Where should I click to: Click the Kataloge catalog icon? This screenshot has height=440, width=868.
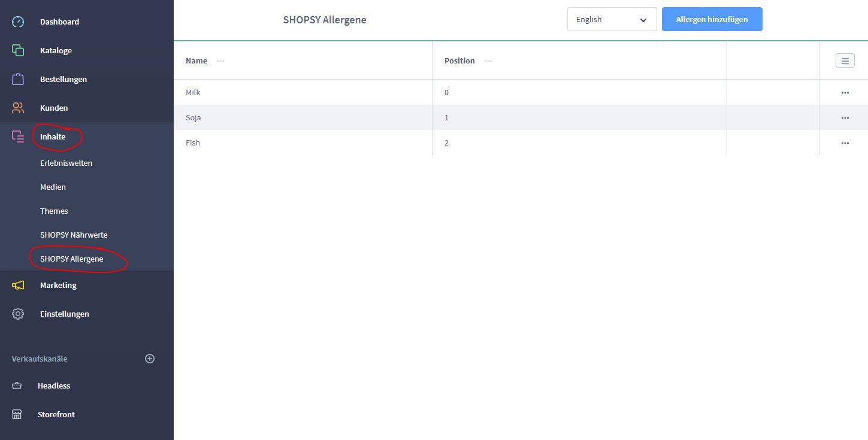(18, 50)
